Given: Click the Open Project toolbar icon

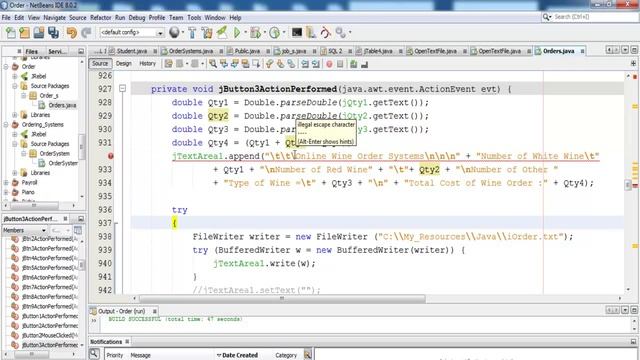Looking at the screenshot, I should 39,33.
